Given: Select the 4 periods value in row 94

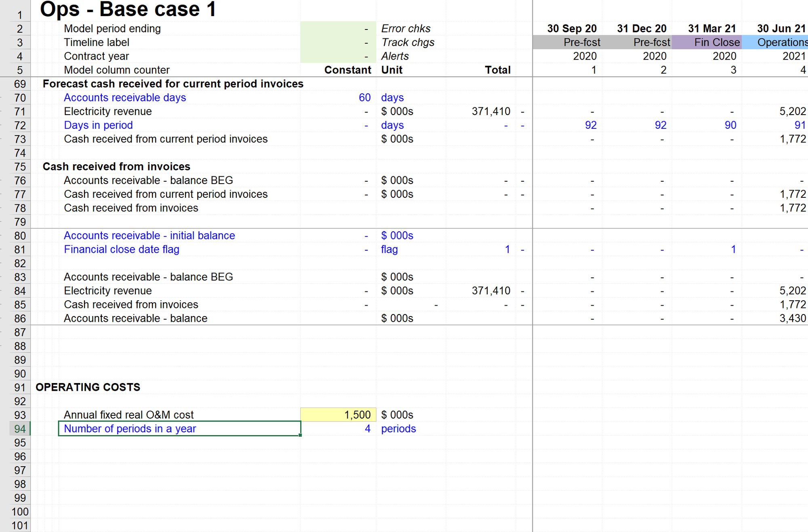Looking at the screenshot, I should 367,429.
